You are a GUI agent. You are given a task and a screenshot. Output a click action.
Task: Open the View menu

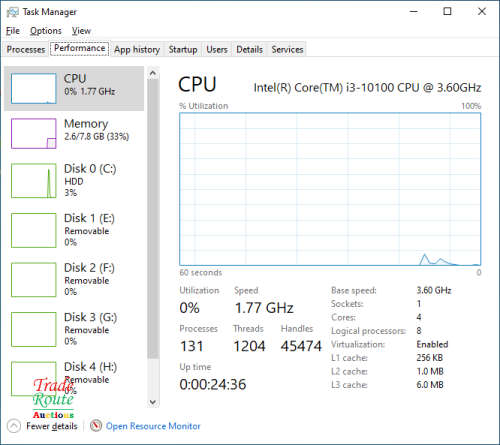[81, 31]
